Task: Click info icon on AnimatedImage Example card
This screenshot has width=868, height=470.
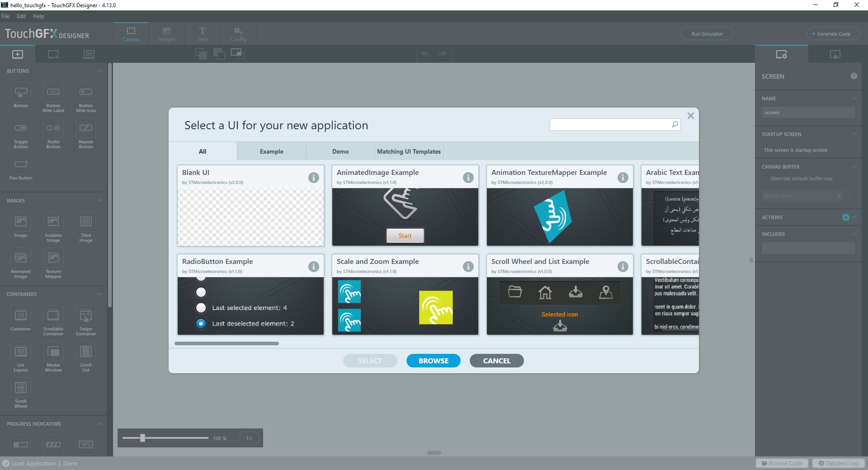Action: 468,178
